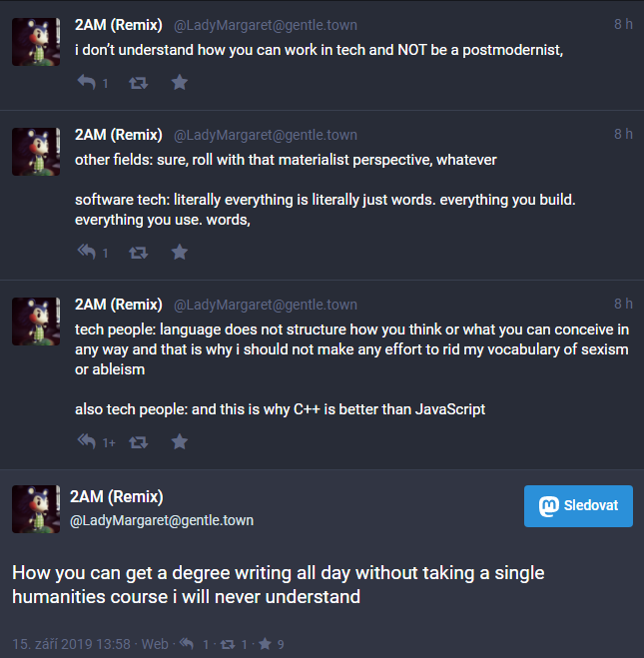Viewport: 644px width, 658px height.
Task: Boost the 'other fields' materialist post
Action: 139,253
